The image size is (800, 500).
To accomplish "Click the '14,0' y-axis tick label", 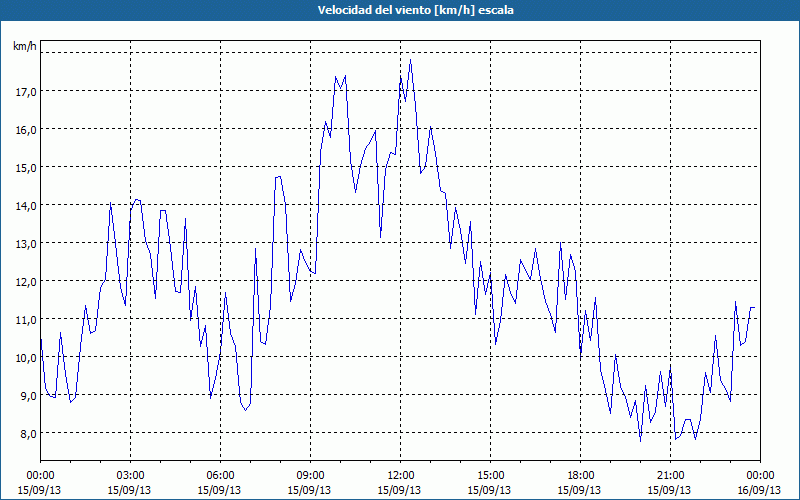I will pos(26,206).
